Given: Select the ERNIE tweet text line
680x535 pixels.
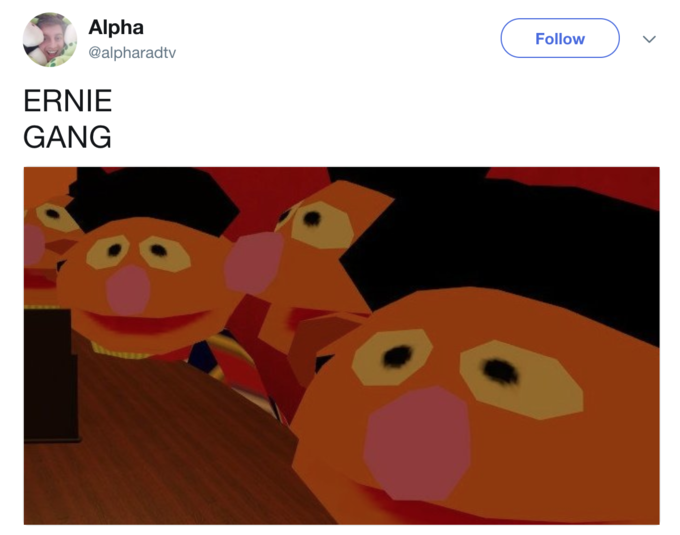Looking at the screenshot, I should [x=68, y=101].
